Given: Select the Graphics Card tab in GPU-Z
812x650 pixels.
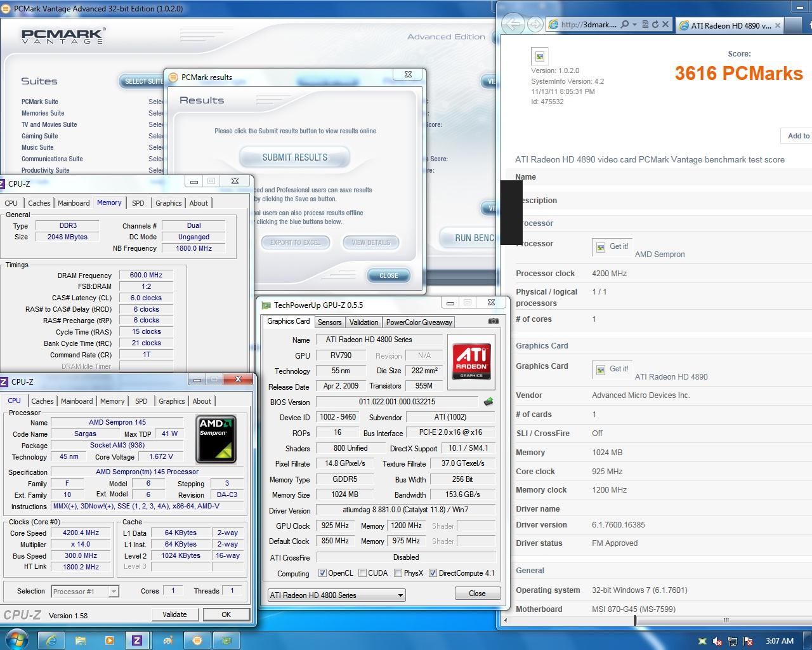Looking at the screenshot, I should (289, 321).
